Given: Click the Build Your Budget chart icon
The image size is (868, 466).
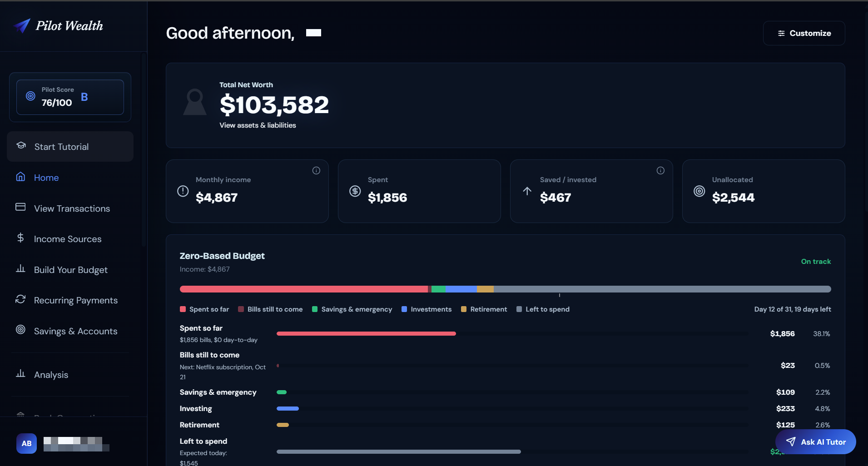Looking at the screenshot, I should pos(20,268).
